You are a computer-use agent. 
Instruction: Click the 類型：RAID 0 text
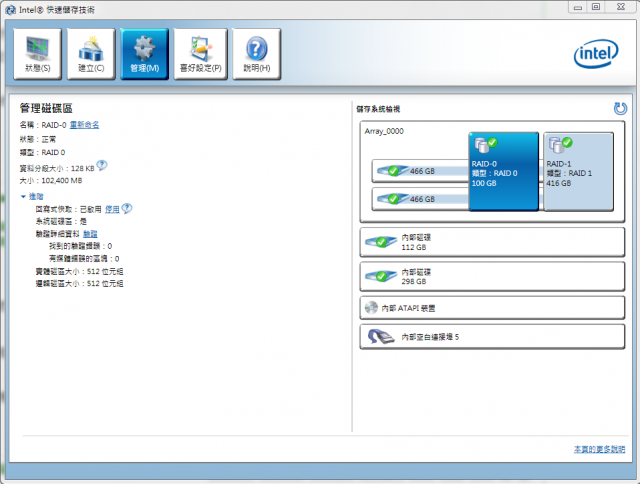[x=42, y=152]
